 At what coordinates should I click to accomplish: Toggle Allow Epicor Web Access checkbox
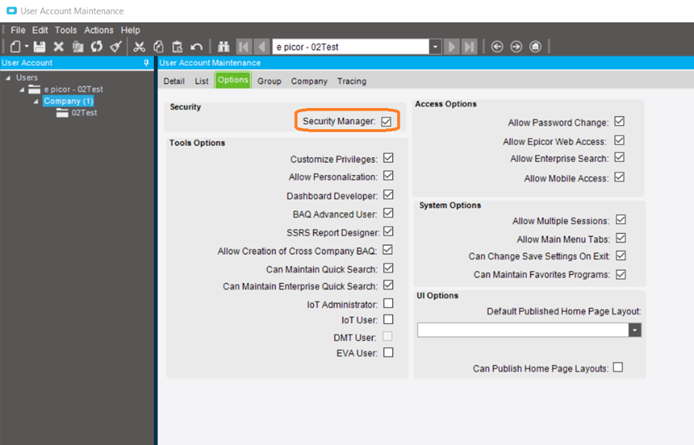point(619,140)
